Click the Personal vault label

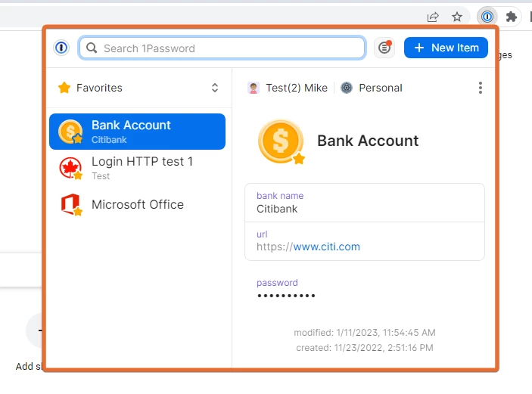[x=381, y=88]
